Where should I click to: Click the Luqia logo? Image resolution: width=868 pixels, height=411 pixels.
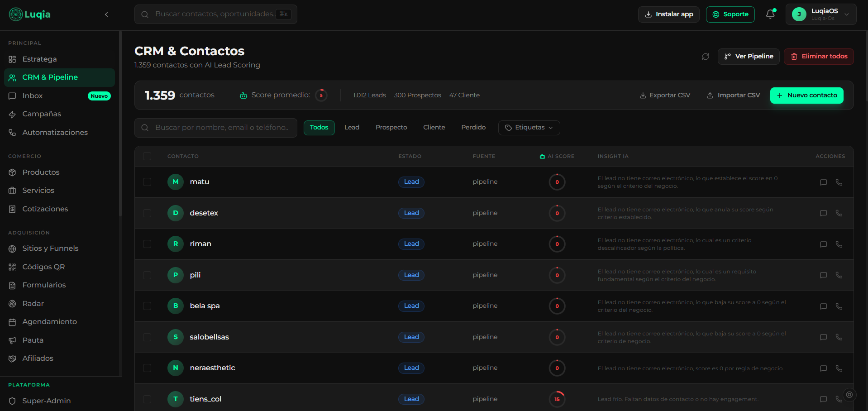pyautogui.click(x=30, y=14)
